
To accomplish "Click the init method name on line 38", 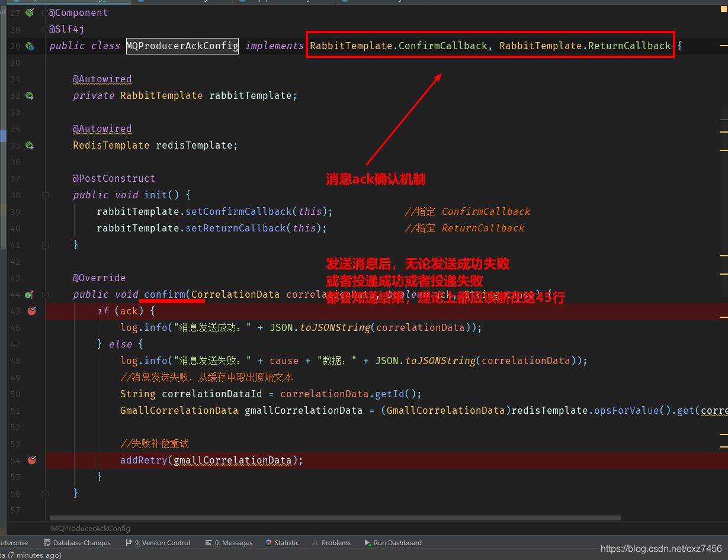I will click(156, 195).
